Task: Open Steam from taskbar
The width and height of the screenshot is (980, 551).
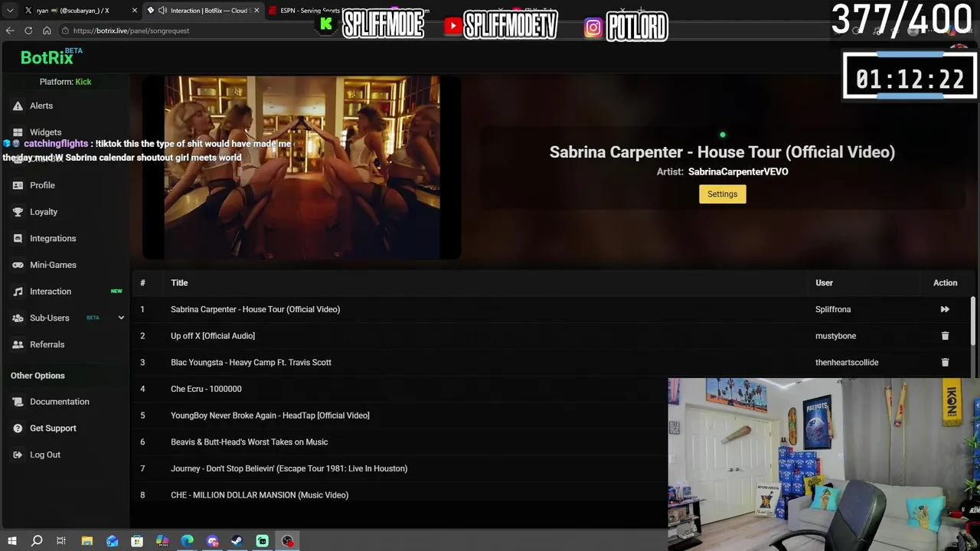Action: [237, 541]
